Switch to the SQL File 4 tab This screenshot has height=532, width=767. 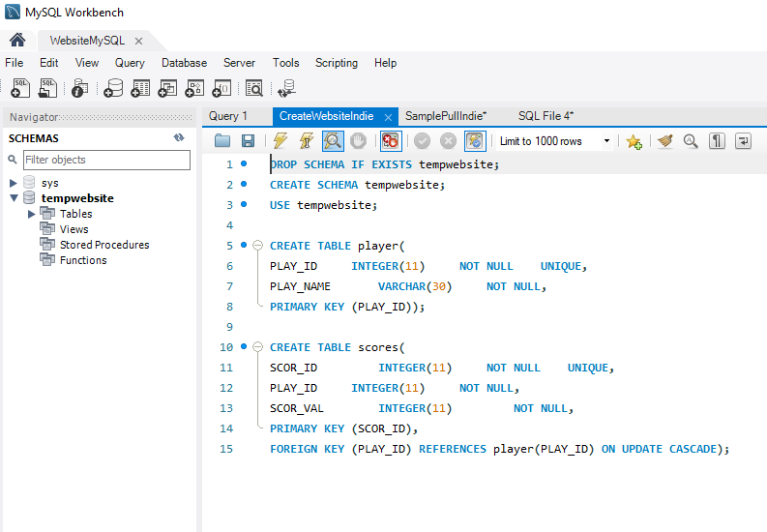[x=546, y=116]
